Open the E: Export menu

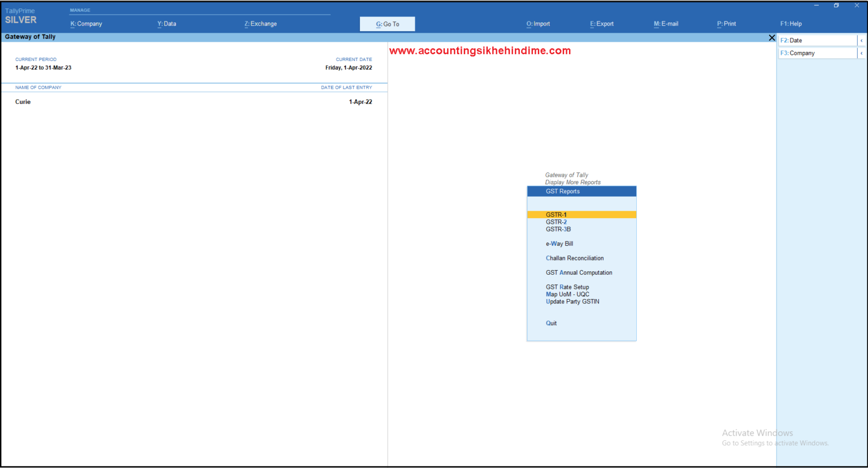tap(602, 24)
